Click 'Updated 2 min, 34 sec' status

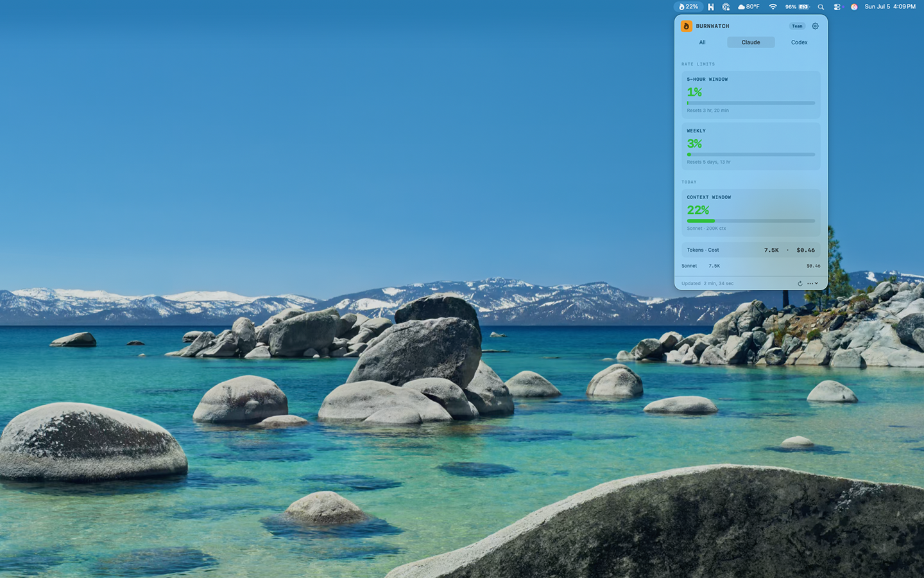point(707,283)
